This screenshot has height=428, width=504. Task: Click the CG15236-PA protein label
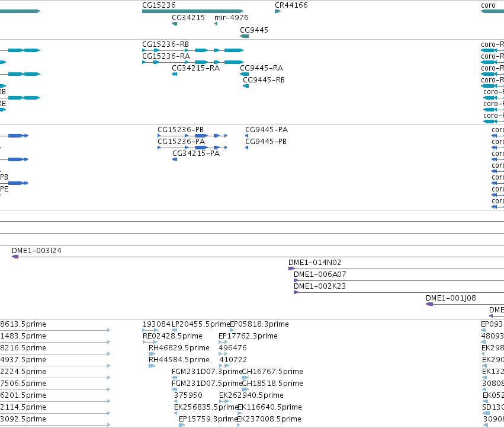[x=181, y=142]
